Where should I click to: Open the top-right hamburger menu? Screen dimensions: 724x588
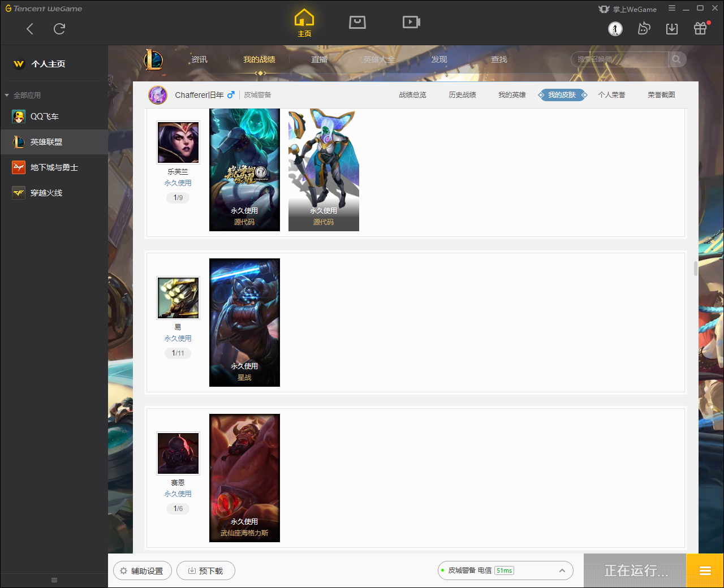(x=672, y=8)
